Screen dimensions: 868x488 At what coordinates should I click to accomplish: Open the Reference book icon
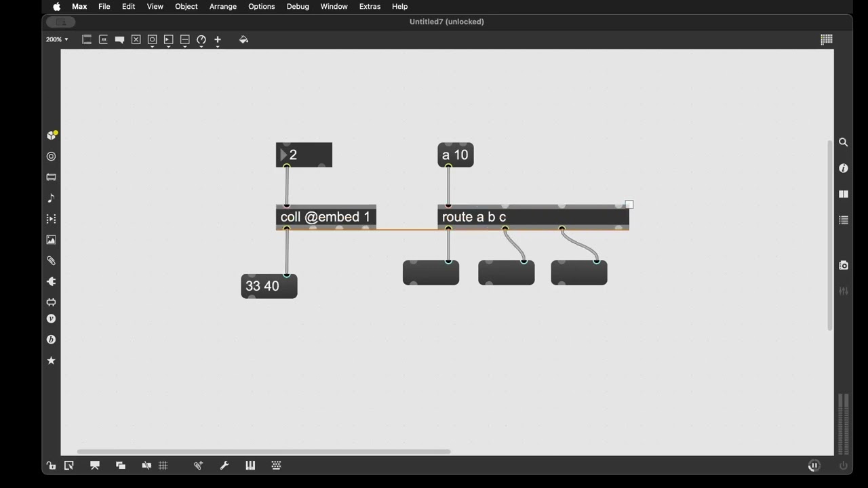(x=844, y=194)
